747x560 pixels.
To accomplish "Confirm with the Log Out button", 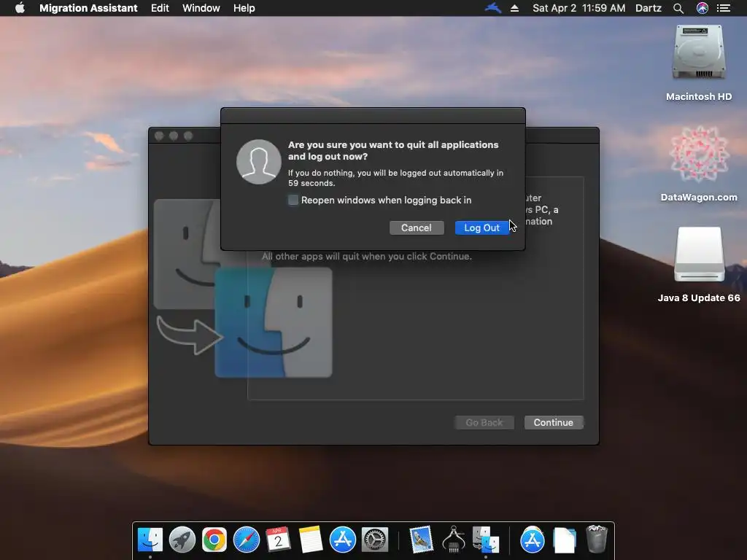I will click(481, 227).
